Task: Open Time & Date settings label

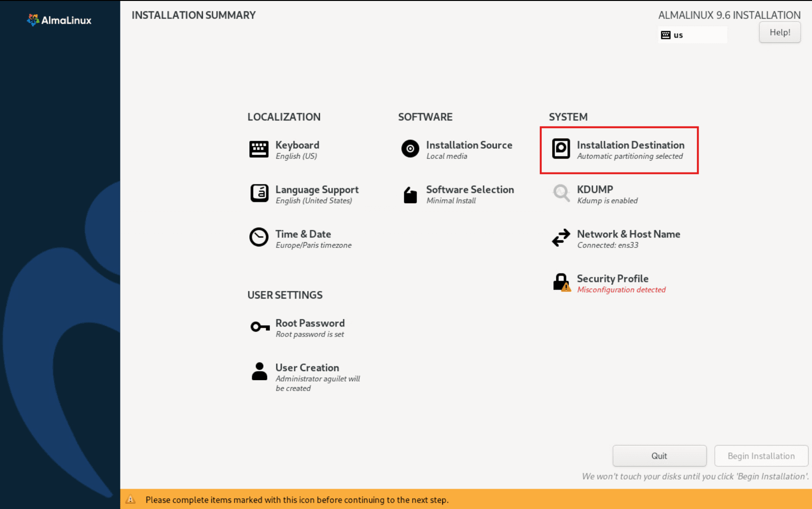Action: click(303, 234)
